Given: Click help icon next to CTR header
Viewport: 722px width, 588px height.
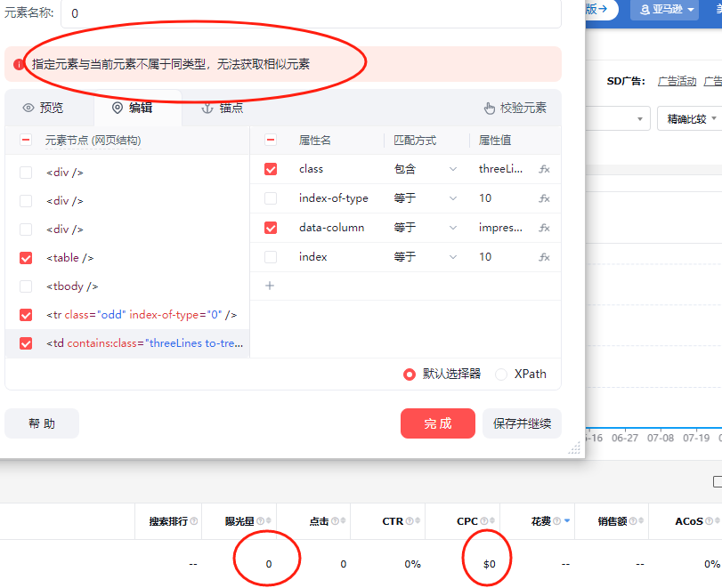Looking at the screenshot, I should tap(410, 520).
